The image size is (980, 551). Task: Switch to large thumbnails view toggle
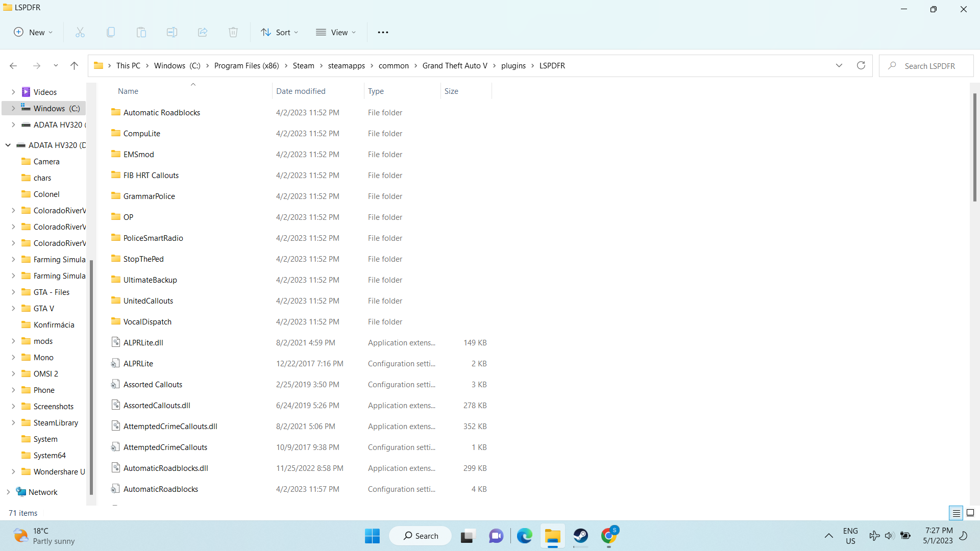970,513
